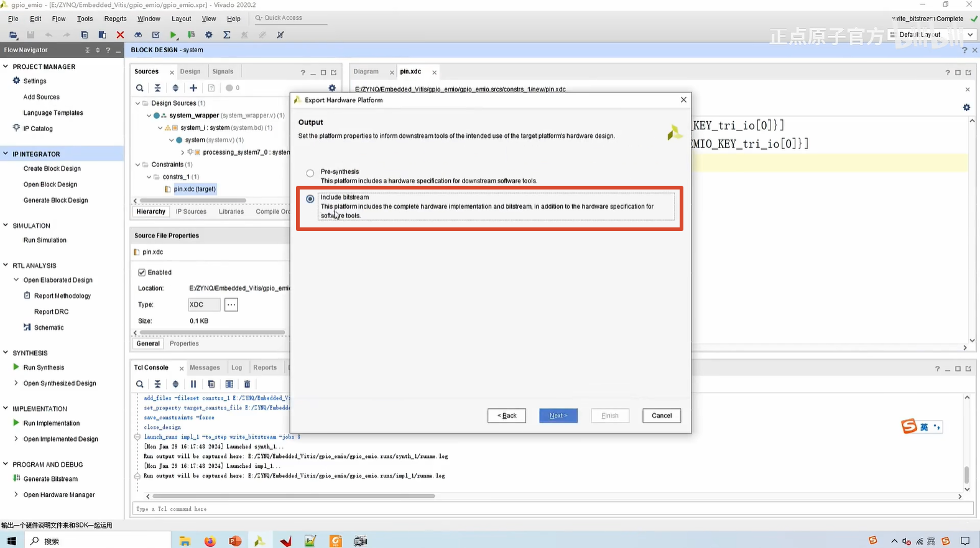Expand Open Synthesized Design item
Image resolution: width=980 pixels, height=548 pixels.
point(16,383)
